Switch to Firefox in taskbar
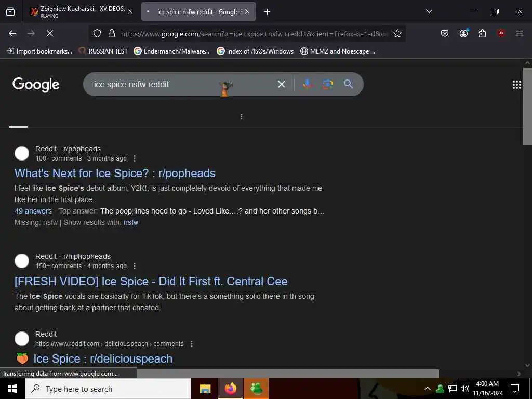This screenshot has width=532, height=399. point(230,389)
